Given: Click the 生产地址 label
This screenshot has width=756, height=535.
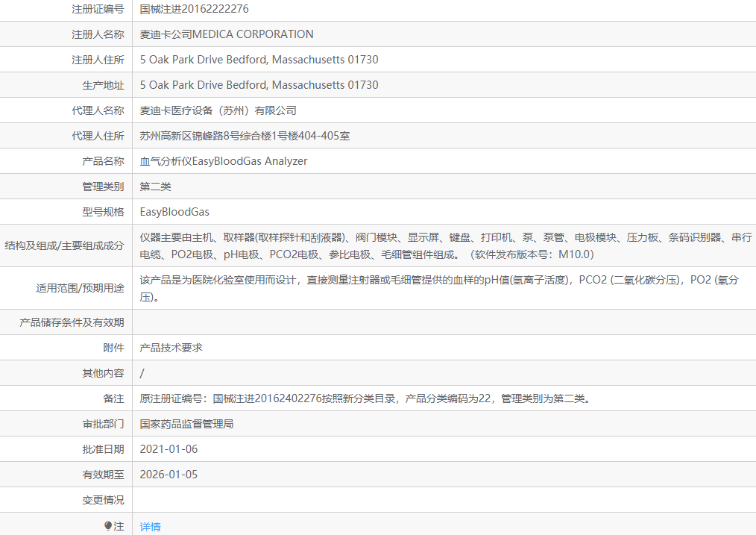Looking at the screenshot, I should click(103, 85).
